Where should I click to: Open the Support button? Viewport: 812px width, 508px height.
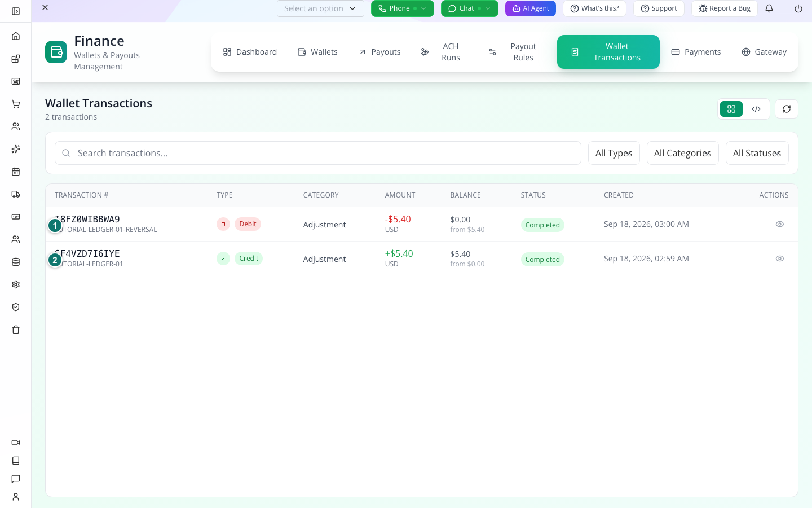point(659,8)
